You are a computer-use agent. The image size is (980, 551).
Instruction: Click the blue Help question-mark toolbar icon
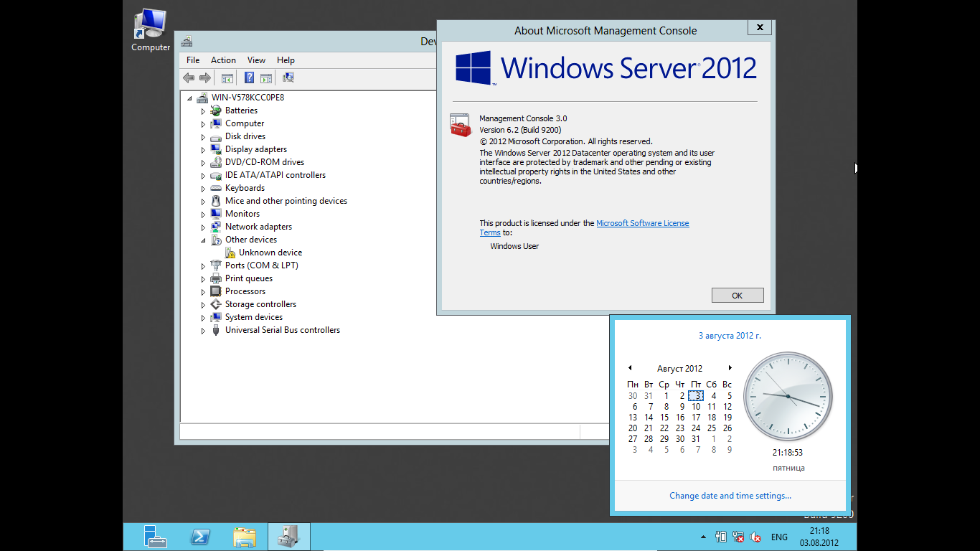(250, 77)
